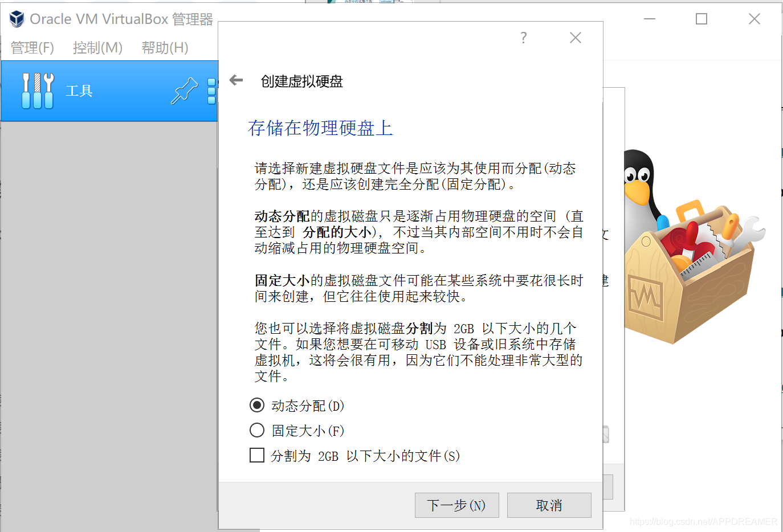Click the 取消 button
The image size is (783, 532).
point(549,505)
